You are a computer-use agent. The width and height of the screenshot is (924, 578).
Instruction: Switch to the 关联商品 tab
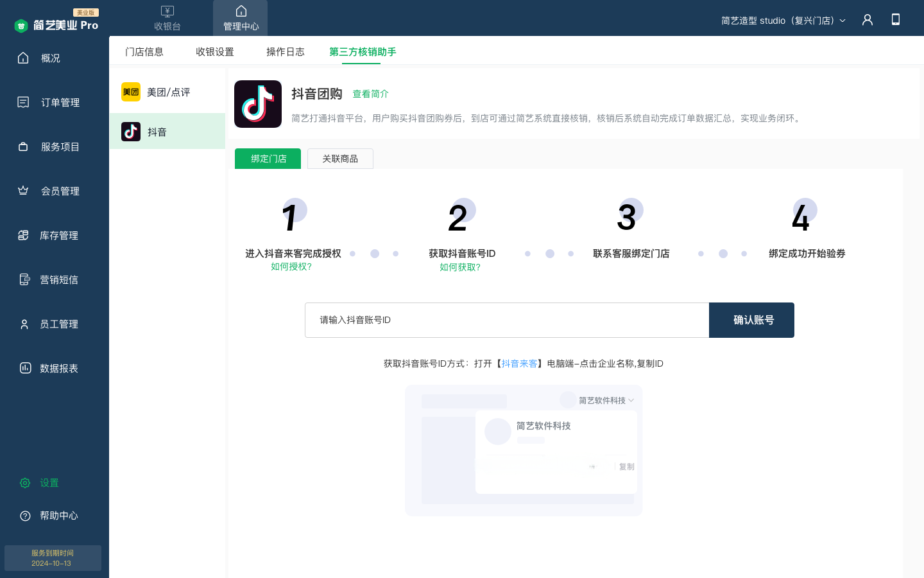[x=340, y=159]
